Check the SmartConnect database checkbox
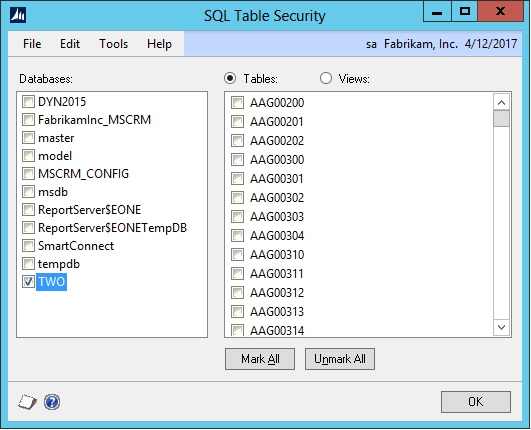The width and height of the screenshot is (531, 430). click(28, 246)
